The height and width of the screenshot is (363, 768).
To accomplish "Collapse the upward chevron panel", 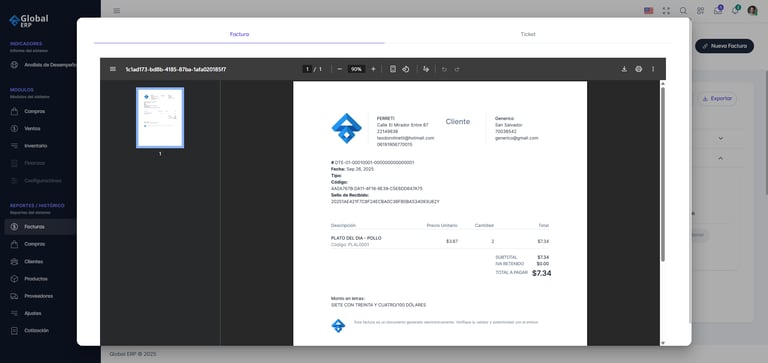I will 720,158.
